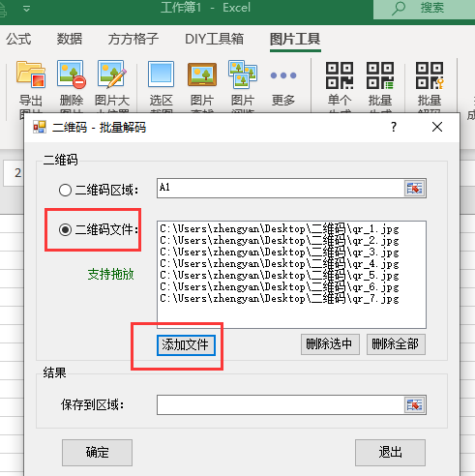The width and height of the screenshot is (475, 476).
Task: Click the dialog help question mark
Action: tap(394, 127)
